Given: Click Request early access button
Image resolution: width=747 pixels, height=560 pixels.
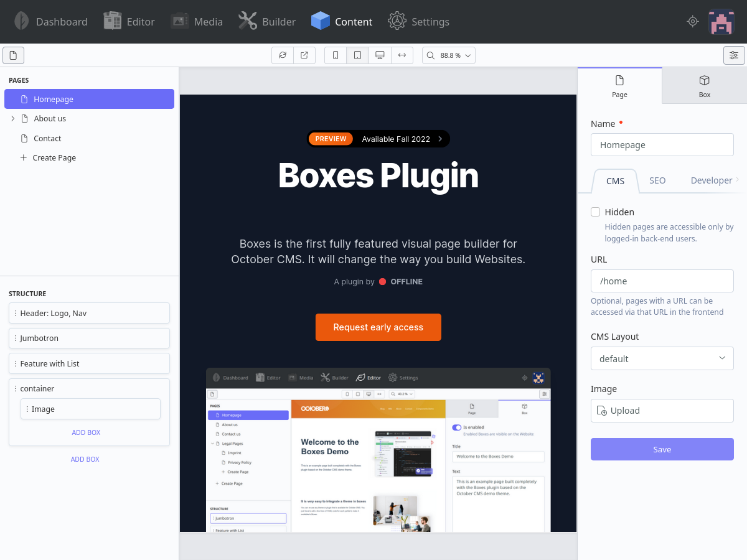Looking at the screenshot, I should tap(378, 327).
